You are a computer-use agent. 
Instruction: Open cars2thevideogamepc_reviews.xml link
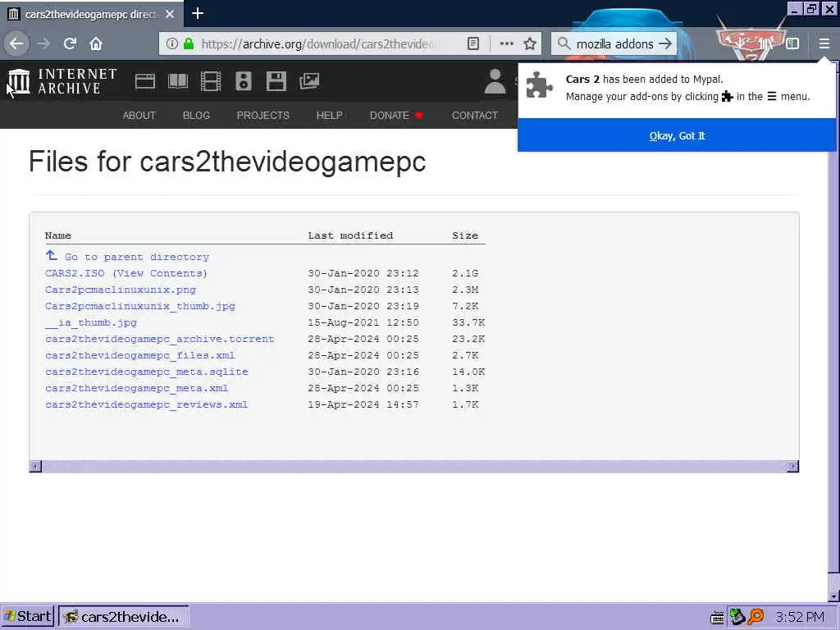(x=146, y=404)
